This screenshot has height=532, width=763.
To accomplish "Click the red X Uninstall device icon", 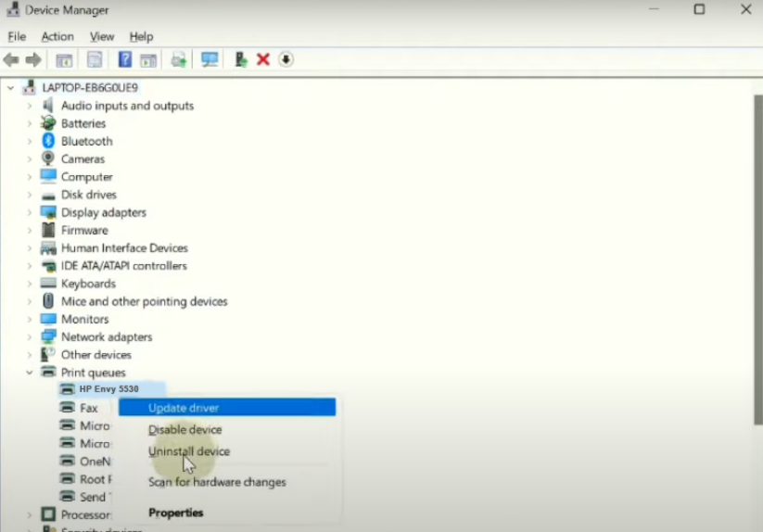I will [263, 59].
